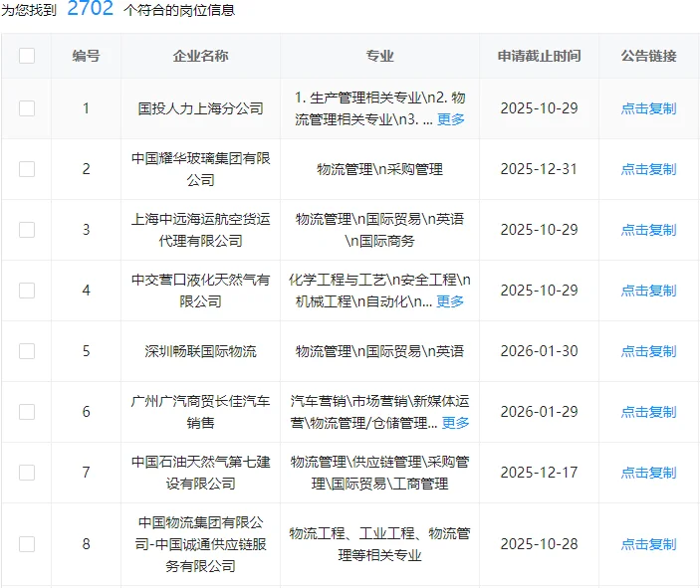Copy announcement link for 广州广汽商贸长佳汽车销售
Image resolution: width=700 pixels, height=588 pixels.
(648, 412)
